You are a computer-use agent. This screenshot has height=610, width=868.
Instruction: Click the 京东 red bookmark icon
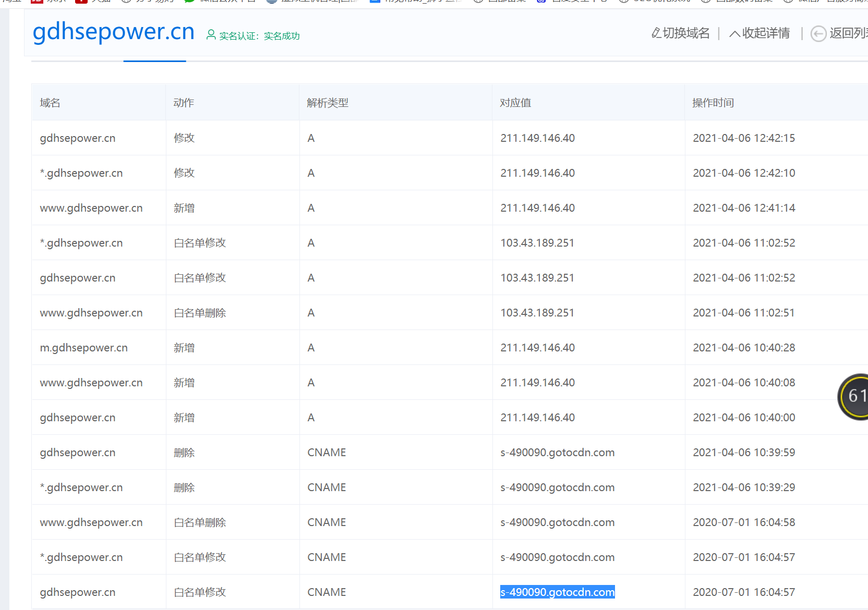click(x=37, y=2)
